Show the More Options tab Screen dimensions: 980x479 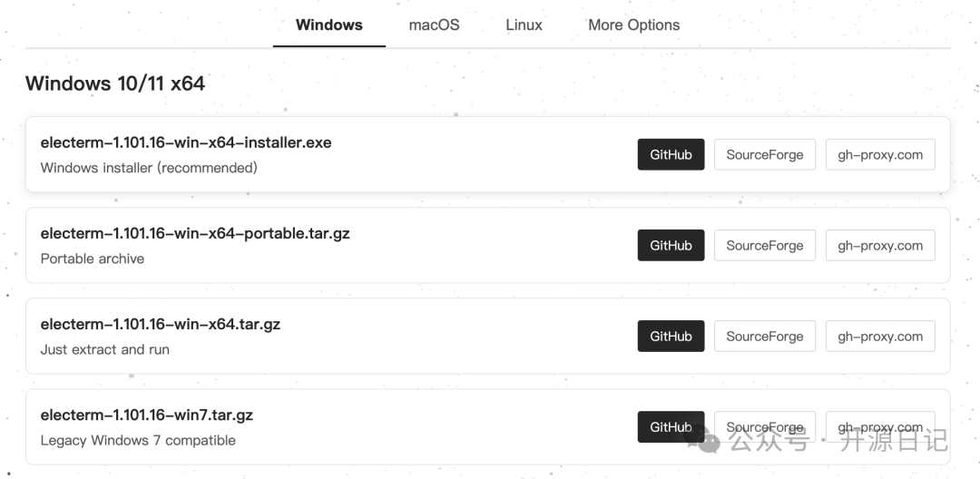(x=633, y=25)
